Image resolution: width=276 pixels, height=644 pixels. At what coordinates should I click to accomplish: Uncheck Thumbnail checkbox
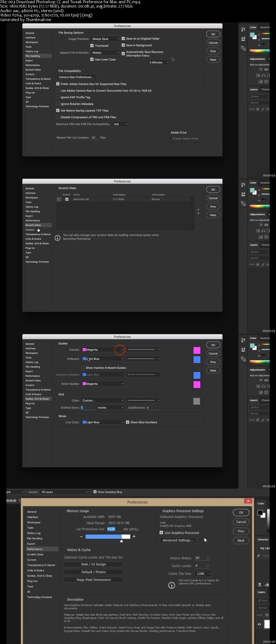pyautogui.click(x=92, y=46)
